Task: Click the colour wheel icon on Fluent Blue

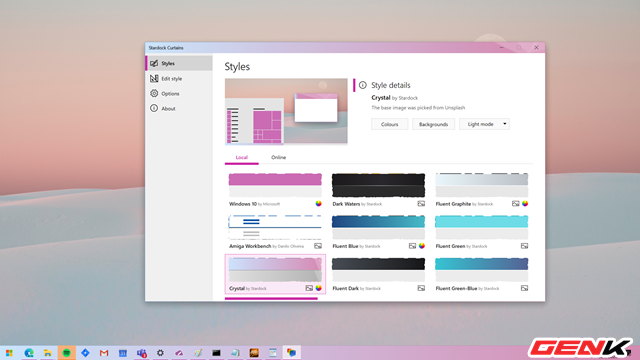Action: coord(422,246)
